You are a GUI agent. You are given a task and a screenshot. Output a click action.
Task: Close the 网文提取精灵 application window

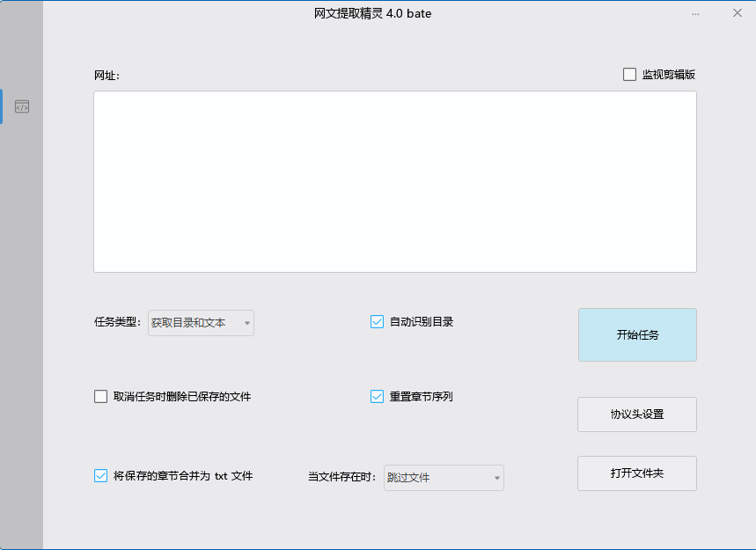pyautogui.click(x=737, y=13)
